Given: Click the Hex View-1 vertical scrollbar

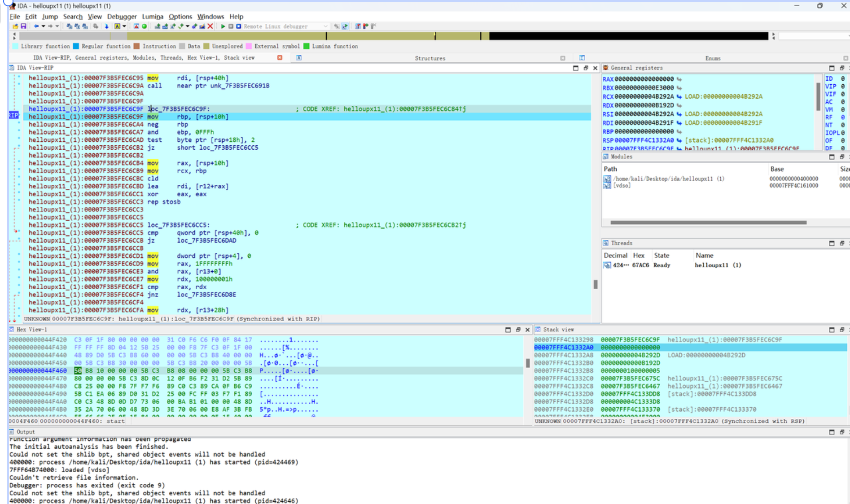Looking at the screenshot, I should point(527,363).
